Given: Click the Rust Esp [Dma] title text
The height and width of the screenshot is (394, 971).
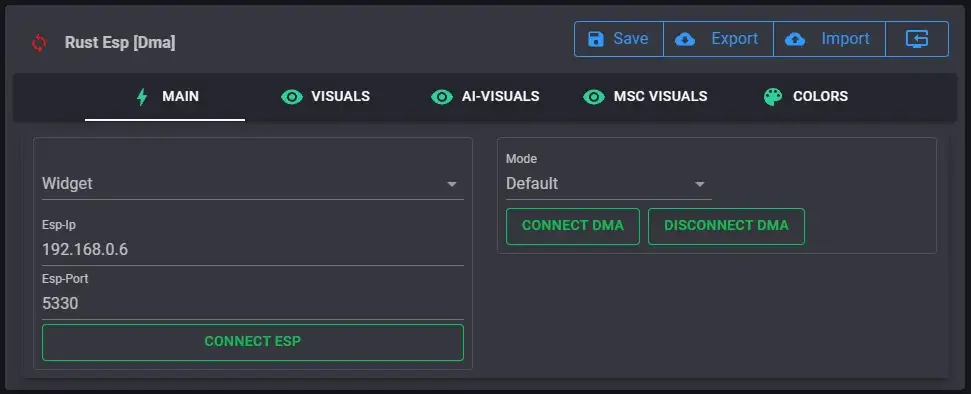Looking at the screenshot, I should pos(120,43).
